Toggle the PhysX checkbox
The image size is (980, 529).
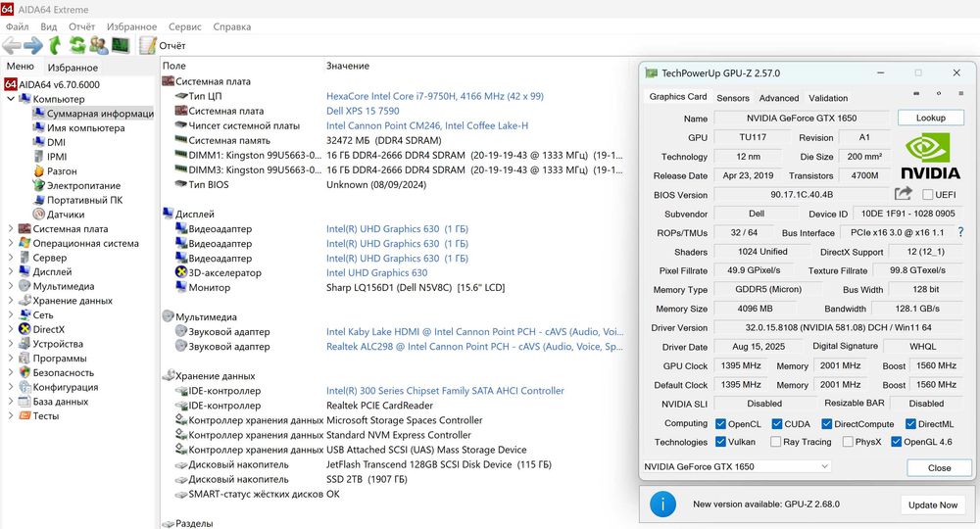point(848,442)
